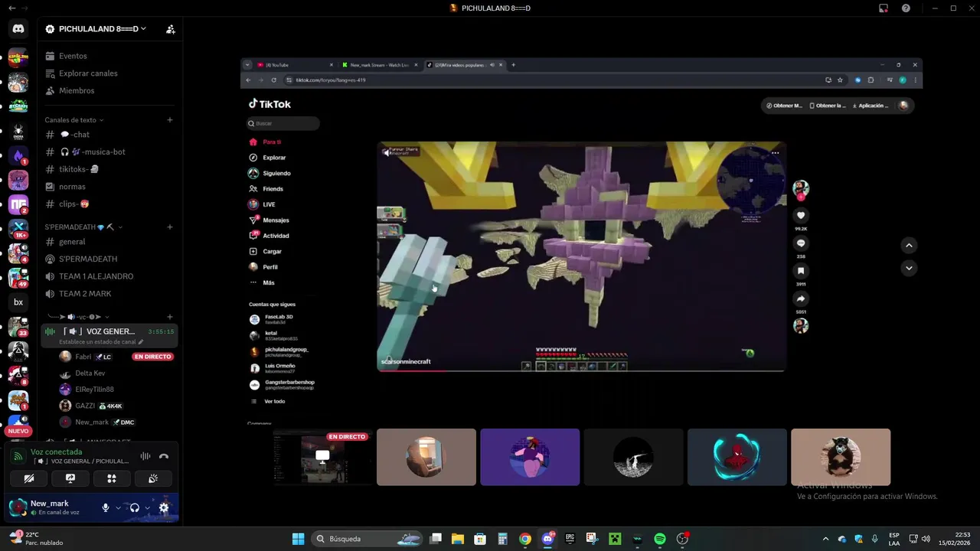The image size is (980, 551).
Task: Click New_mark user panel avatar
Action: (x=18, y=507)
